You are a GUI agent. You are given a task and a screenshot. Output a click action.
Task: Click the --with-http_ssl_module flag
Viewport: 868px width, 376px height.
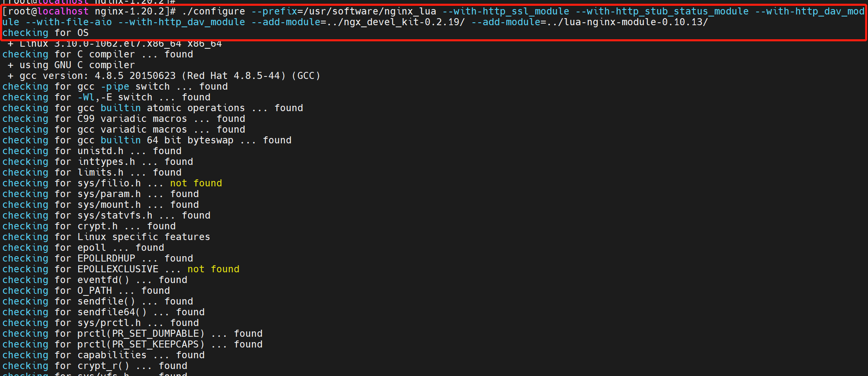point(506,12)
